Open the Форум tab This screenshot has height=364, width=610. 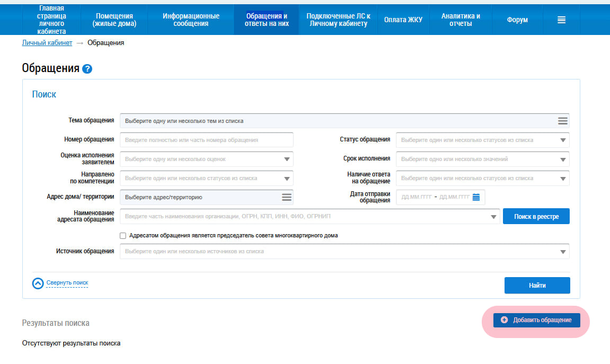(517, 20)
